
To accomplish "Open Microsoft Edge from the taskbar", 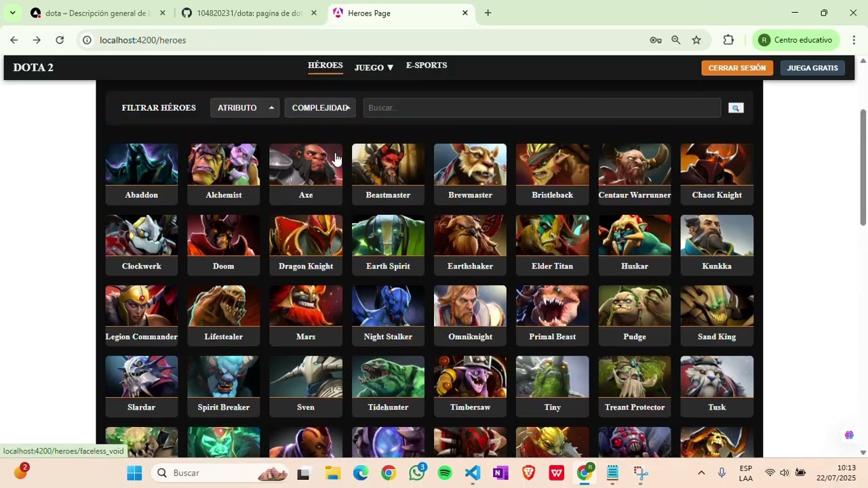I will 361,473.
